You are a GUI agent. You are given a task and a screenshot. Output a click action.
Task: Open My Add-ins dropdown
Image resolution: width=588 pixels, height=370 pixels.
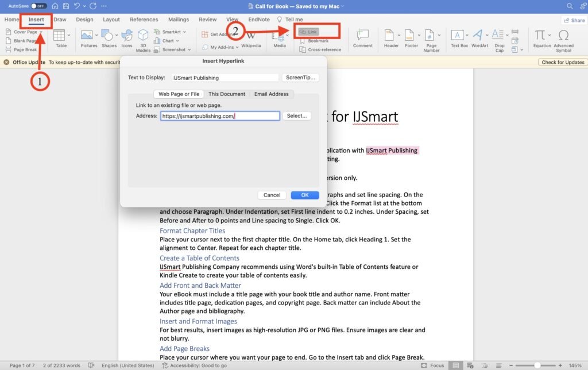tap(220, 47)
